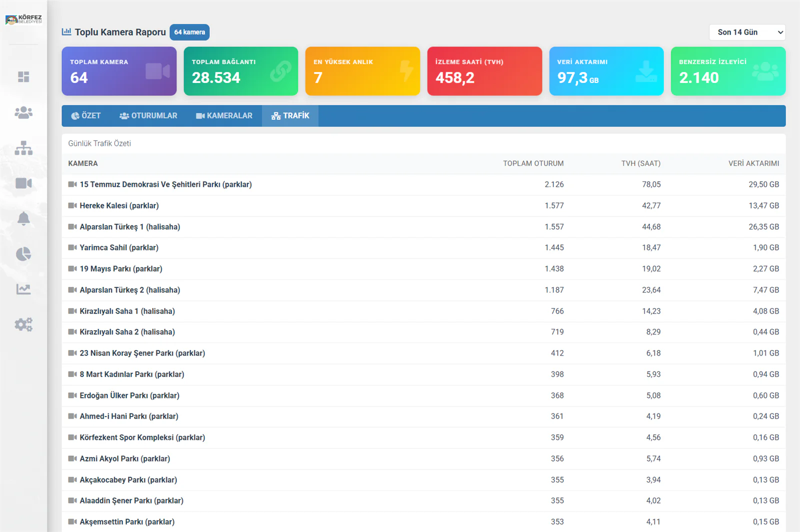Sort by VERİ AKTARIMI column header
800x532 pixels.
coord(753,163)
